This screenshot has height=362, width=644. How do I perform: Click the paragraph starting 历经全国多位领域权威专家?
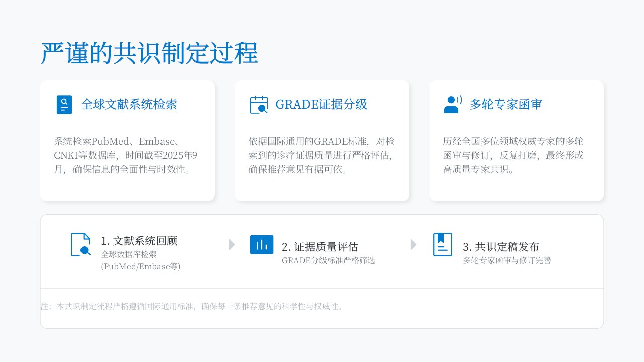tap(513, 155)
